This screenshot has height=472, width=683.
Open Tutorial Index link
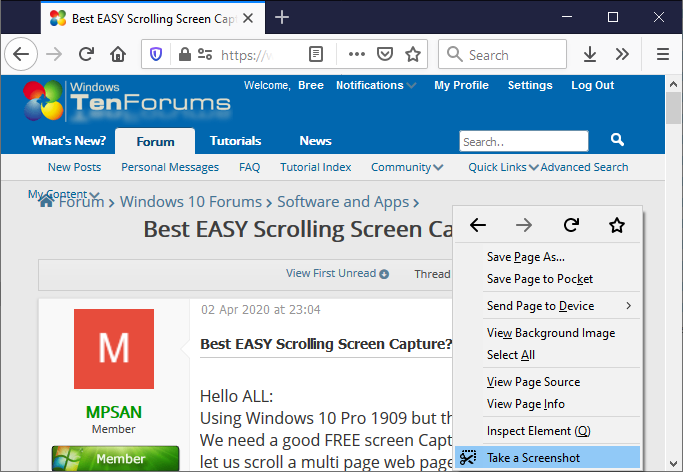[315, 167]
